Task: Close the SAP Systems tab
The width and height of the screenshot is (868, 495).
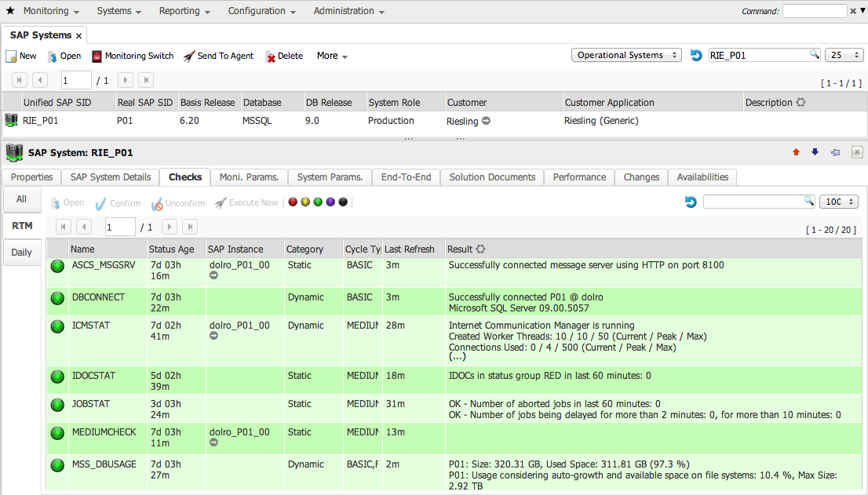Action: (78, 35)
